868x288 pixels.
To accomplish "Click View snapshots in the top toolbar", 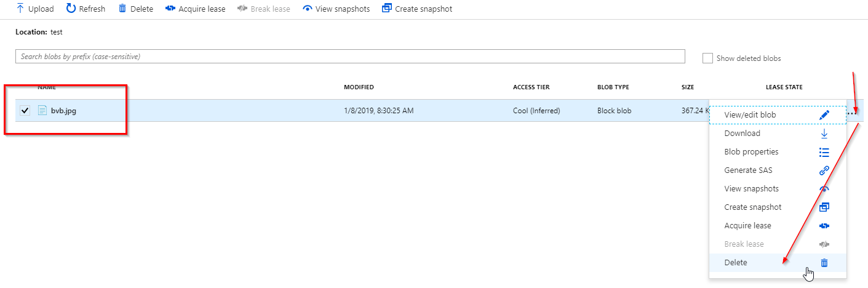I will [336, 9].
